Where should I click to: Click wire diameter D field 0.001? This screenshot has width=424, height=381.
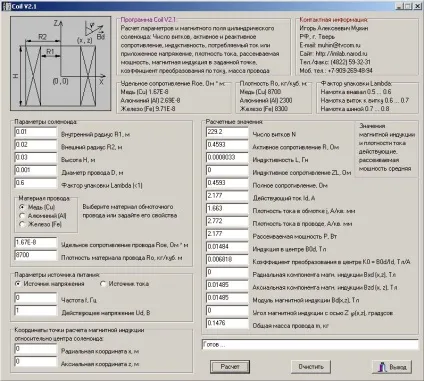click(x=36, y=170)
